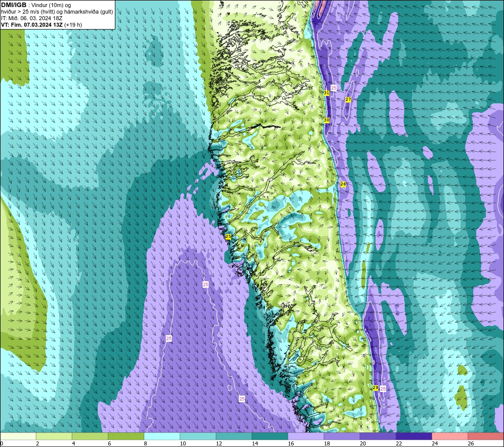Image resolution: width=504 pixels, height=447 pixels.
Task: Click the teal 12–14 m/s color swatch
Action: (x=234, y=436)
